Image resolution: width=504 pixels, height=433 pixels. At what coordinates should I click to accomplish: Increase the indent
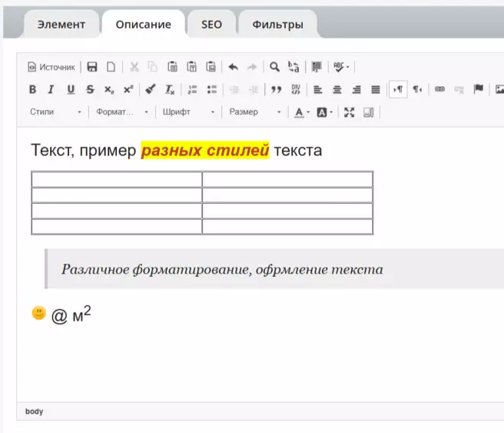pyautogui.click(x=254, y=89)
